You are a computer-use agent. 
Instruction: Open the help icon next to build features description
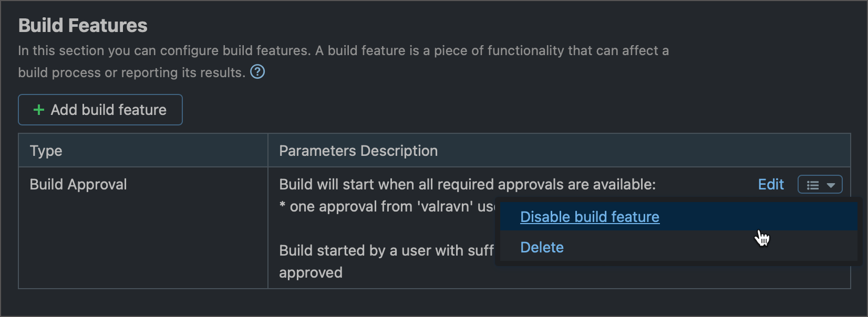point(257,72)
